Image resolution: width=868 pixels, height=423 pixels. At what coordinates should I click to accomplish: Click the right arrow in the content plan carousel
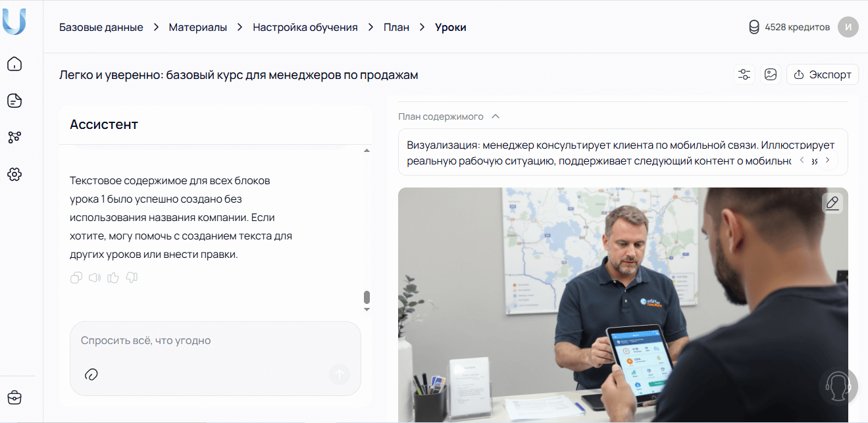(827, 159)
